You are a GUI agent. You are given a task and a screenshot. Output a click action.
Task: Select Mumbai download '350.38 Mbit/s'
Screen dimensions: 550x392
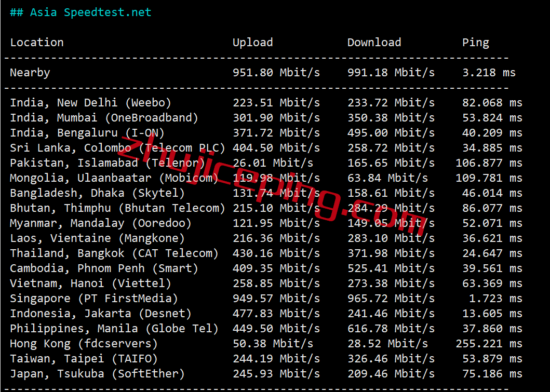click(391, 118)
